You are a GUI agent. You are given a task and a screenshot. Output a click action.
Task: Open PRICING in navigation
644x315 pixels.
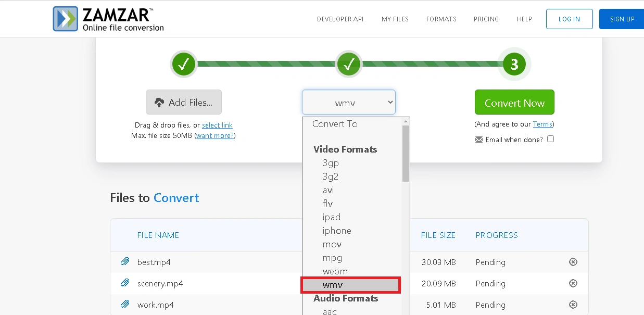click(x=486, y=19)
